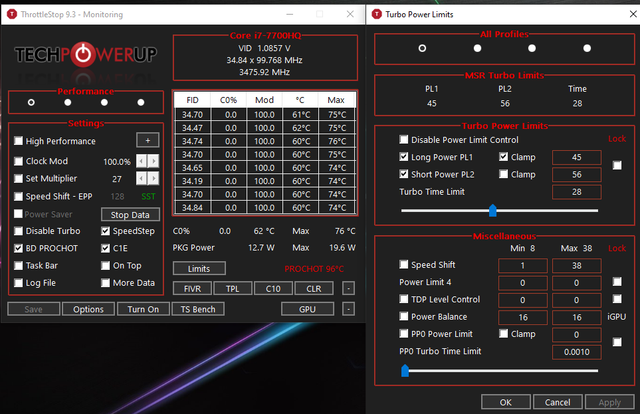Image resolution: width=640 pixels, height=414 pixels.
Task: Open the Limits window
Action: tap(199, 268)
